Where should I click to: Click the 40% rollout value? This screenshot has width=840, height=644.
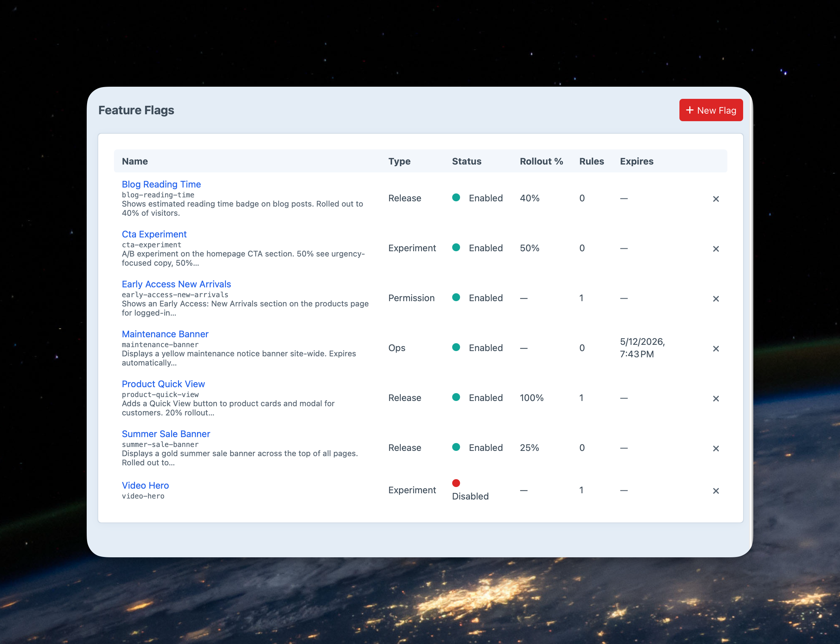click(530, 198)
